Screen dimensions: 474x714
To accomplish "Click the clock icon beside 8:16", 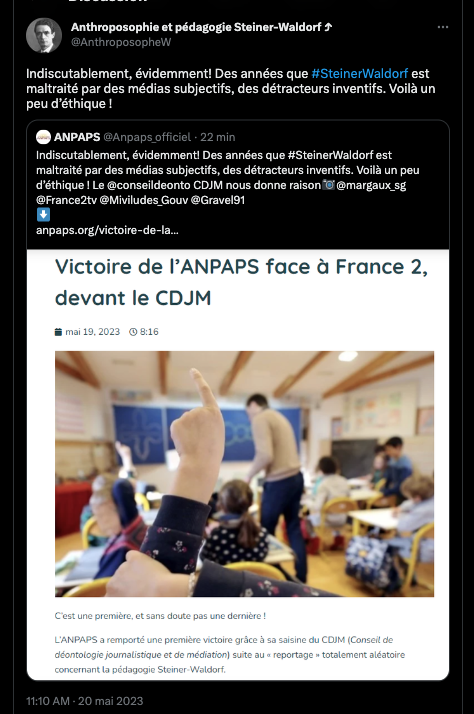I will click(x=133, y=332).
